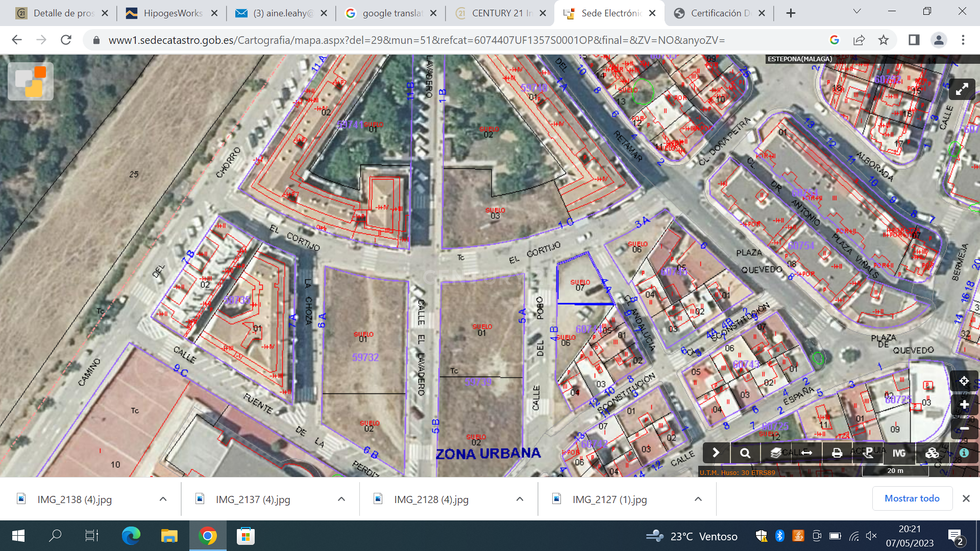Open Task View on the taskbar
Screen dimensions: 980x551
click(x=92, y=536)
